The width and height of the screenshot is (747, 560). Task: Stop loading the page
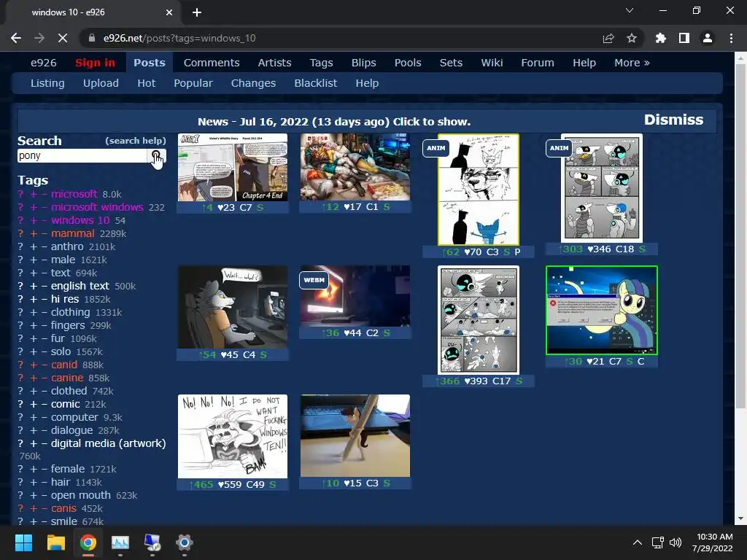[x=63, y=38]
